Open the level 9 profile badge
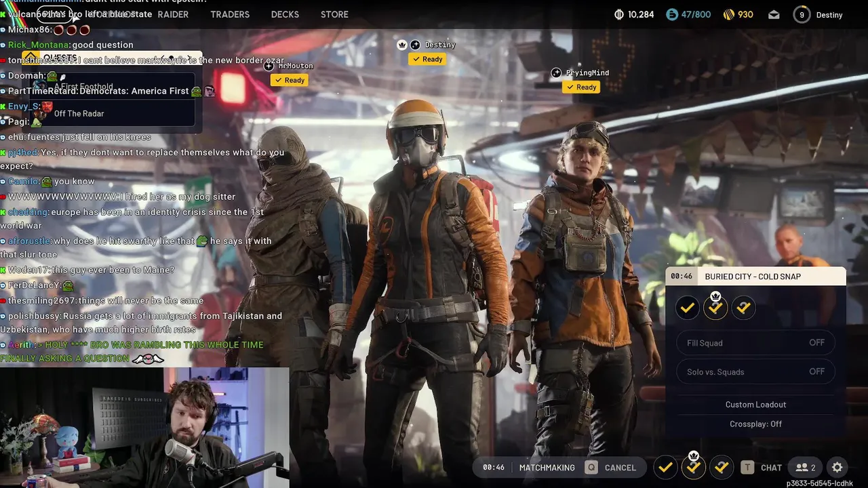Screen dimensions: 868x488 (x=802, y=14)
